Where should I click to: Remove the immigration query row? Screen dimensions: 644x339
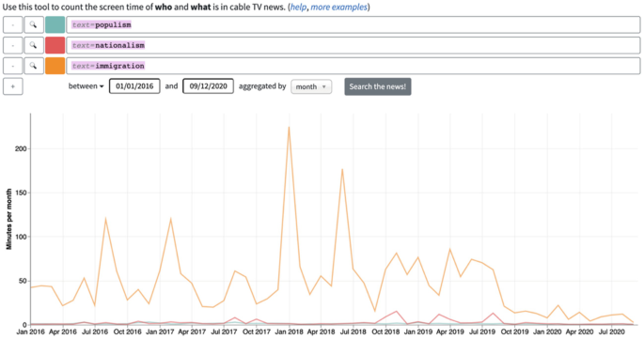coord(13,66)
